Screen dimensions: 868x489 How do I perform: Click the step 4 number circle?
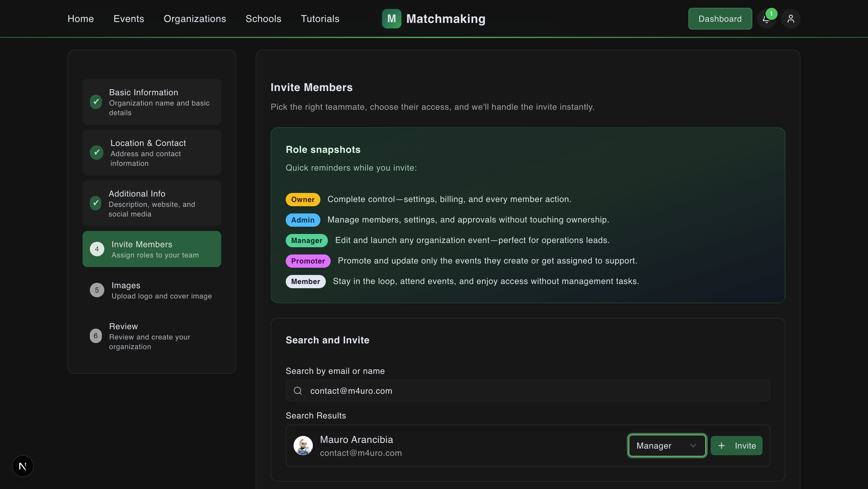[97, 249]
